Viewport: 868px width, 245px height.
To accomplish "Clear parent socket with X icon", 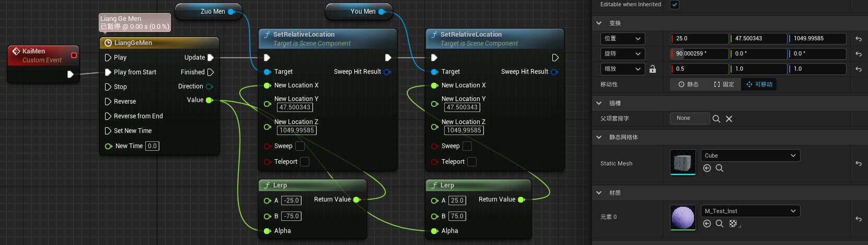I will (729, 119).
